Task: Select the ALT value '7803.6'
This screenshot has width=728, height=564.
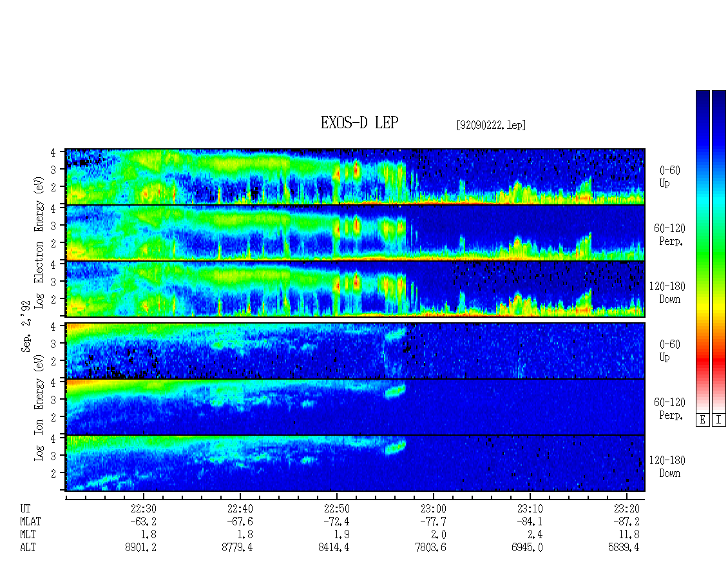Action: (430, 548)
